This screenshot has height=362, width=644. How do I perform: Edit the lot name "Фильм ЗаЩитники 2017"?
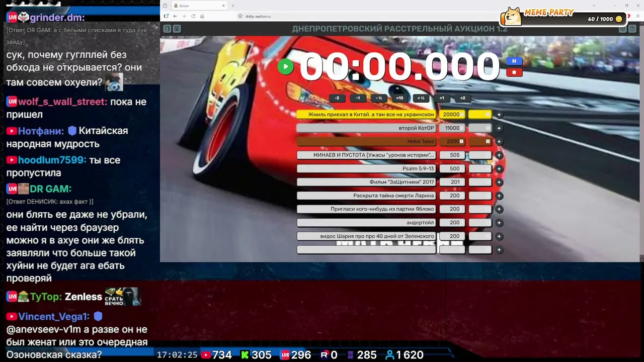[366, 182]
